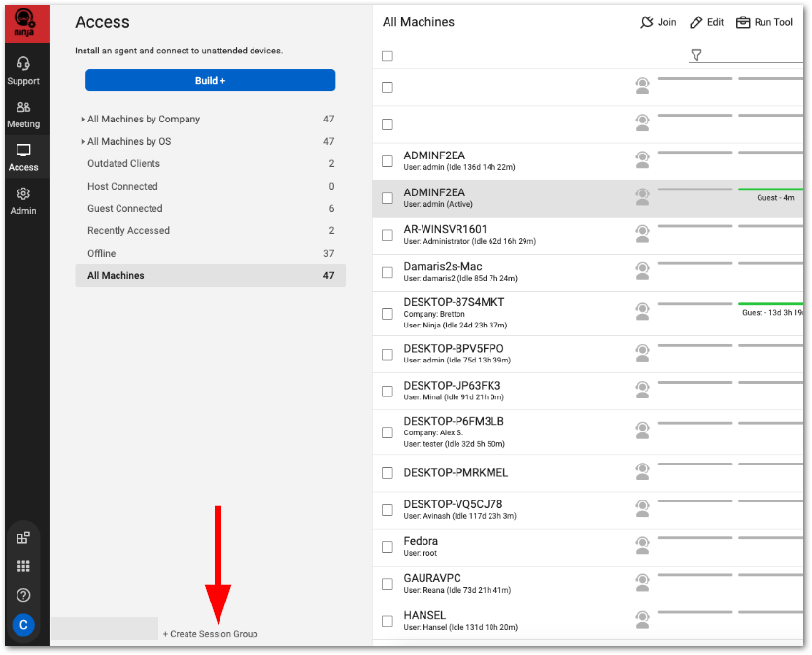
Task: Expand All Machines by OS group
Action: [83, 142]
